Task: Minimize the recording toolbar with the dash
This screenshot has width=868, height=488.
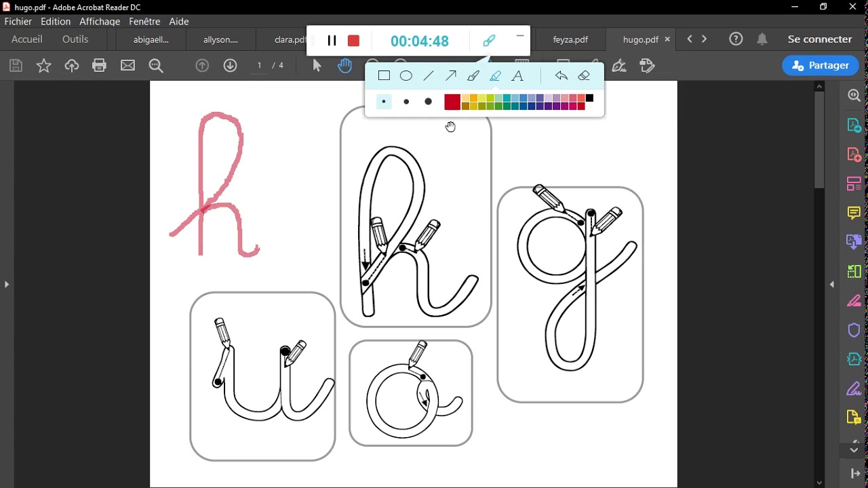Action: 520,36
